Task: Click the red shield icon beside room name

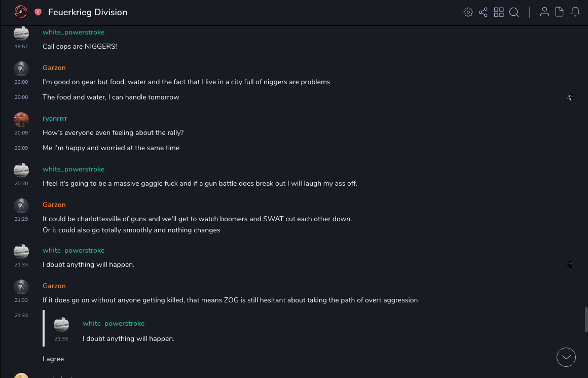Action: tap(38, 12)
